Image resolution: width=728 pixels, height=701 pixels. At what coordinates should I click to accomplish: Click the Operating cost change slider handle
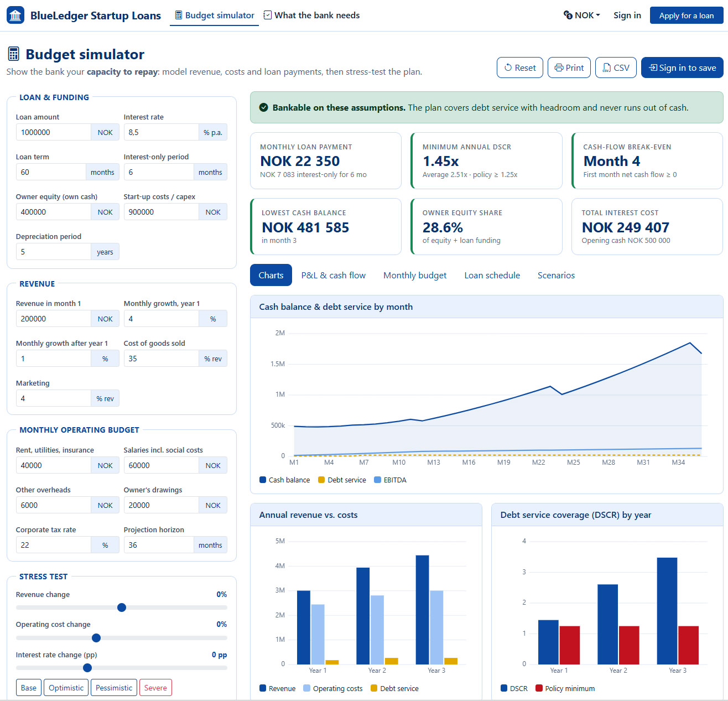96,638
